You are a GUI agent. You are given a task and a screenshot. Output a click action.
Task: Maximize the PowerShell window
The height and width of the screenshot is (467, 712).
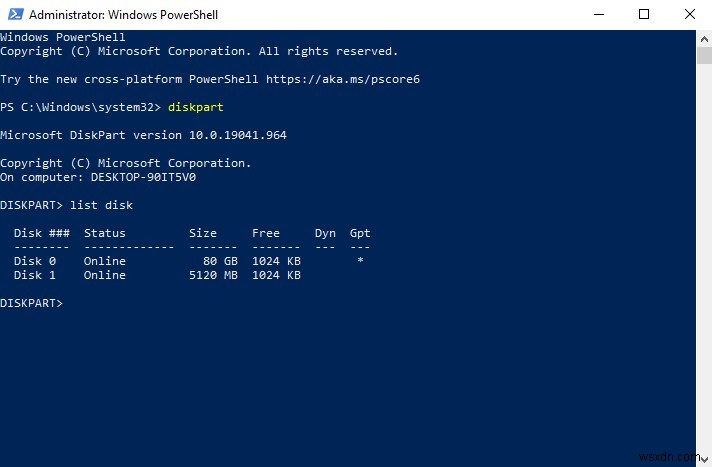tap(644, 15)
